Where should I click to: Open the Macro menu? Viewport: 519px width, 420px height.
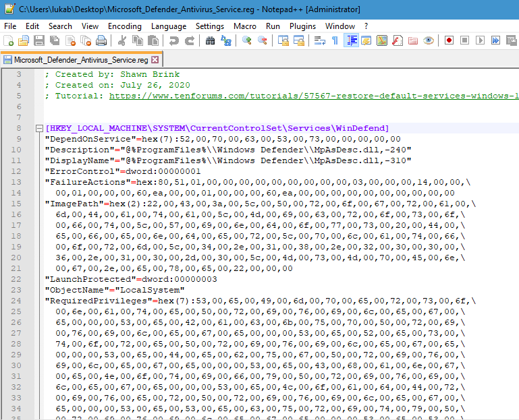(245, 26)
